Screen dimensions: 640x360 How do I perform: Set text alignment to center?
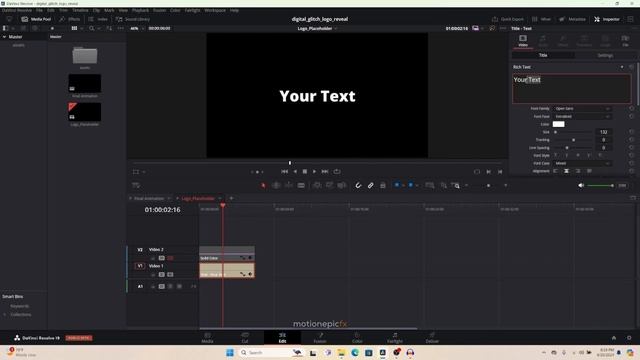566,171
